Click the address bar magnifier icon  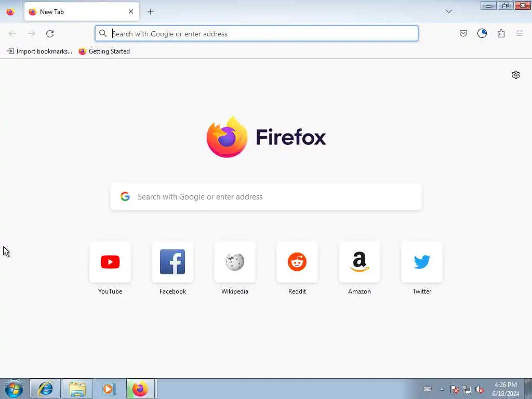[x=102, y=33]
